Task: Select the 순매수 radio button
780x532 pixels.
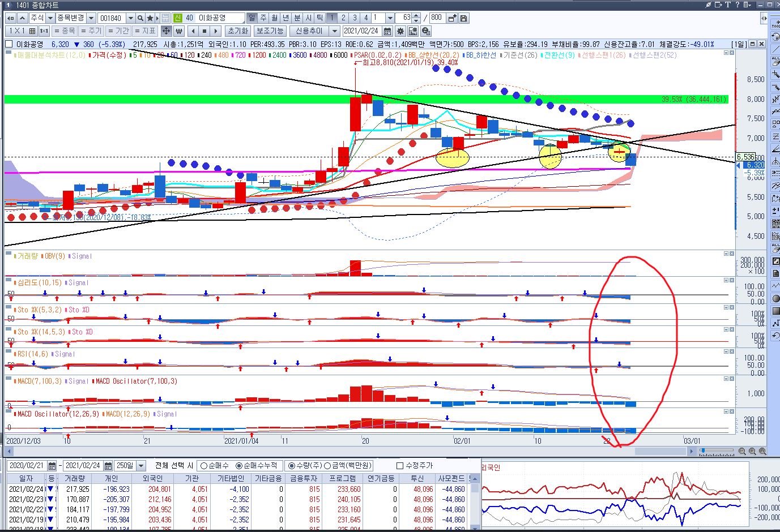Action: click(x=204, y=466)
